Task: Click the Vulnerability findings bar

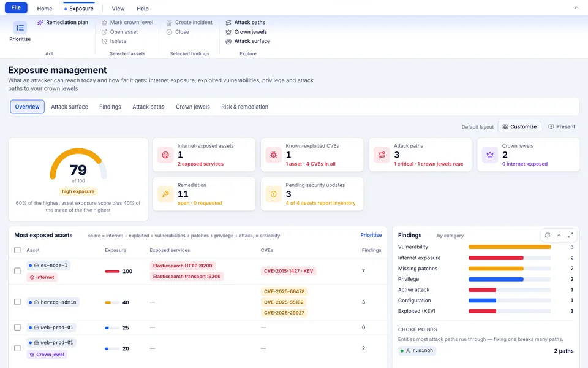Action: [510, 247]
